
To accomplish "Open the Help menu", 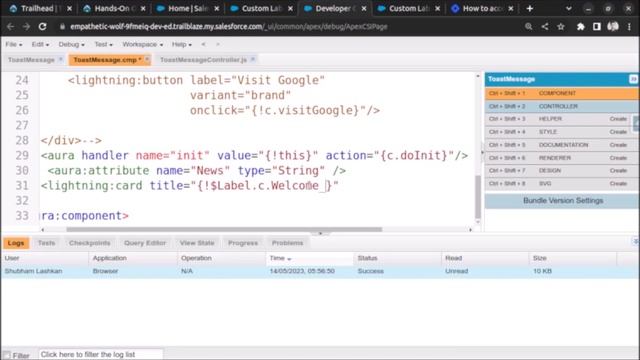I will pos(182,44).
